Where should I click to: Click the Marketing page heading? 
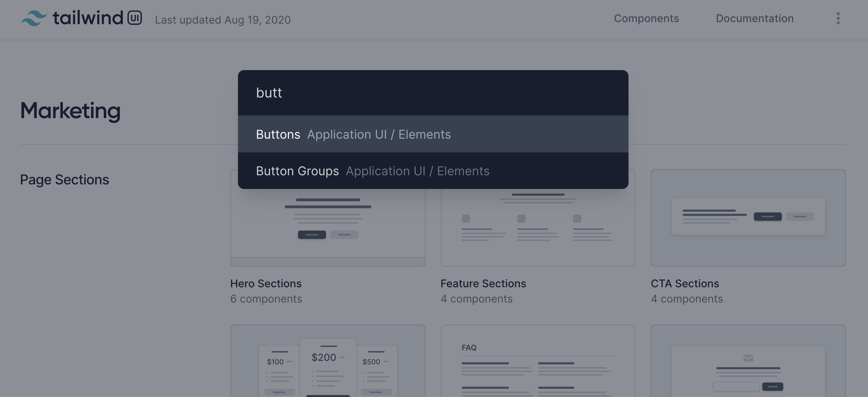tap(70, 111)
